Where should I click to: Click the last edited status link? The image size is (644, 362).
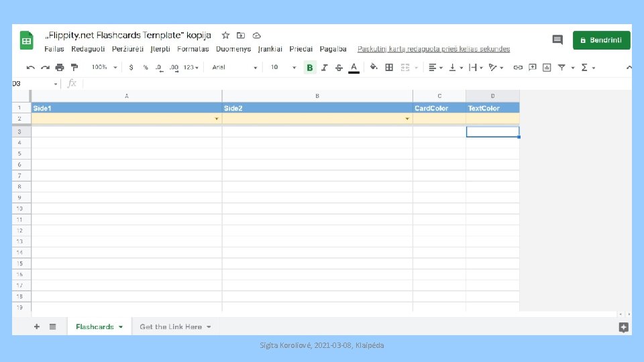(434, 49)
